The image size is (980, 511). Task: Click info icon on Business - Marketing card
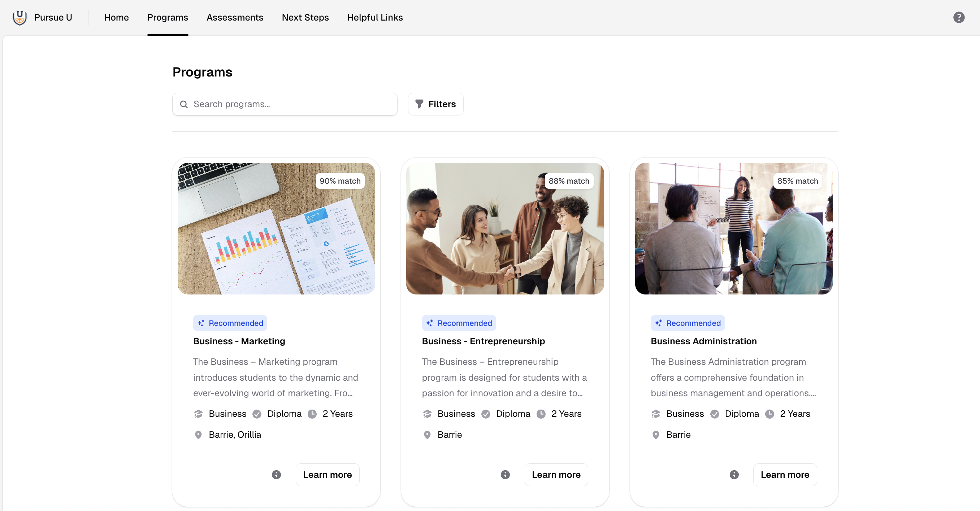click(276, 475)
